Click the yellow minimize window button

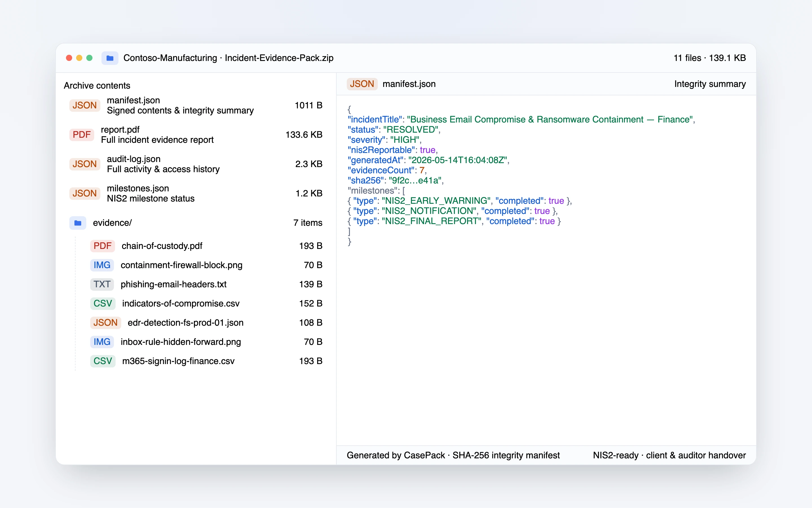(x=79, y=58)
